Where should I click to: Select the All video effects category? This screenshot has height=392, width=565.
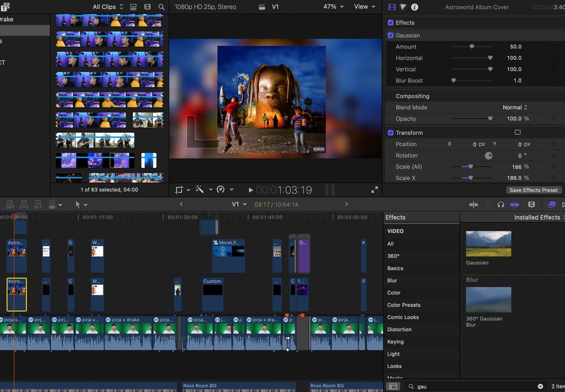click(390, 243)
